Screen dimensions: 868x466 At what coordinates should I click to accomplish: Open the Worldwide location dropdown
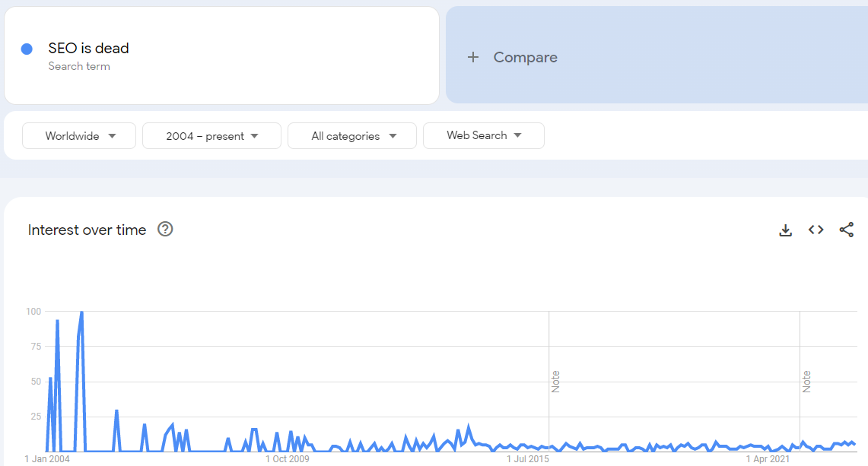(78, 135)
